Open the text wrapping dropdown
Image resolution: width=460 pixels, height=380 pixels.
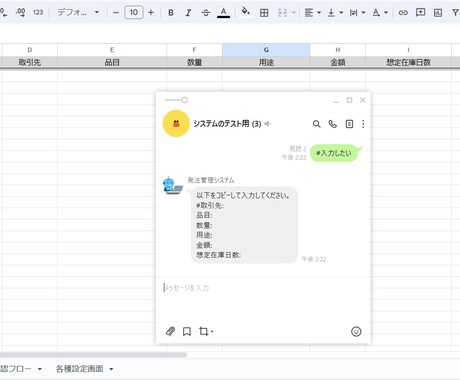(x=357, y=13)
